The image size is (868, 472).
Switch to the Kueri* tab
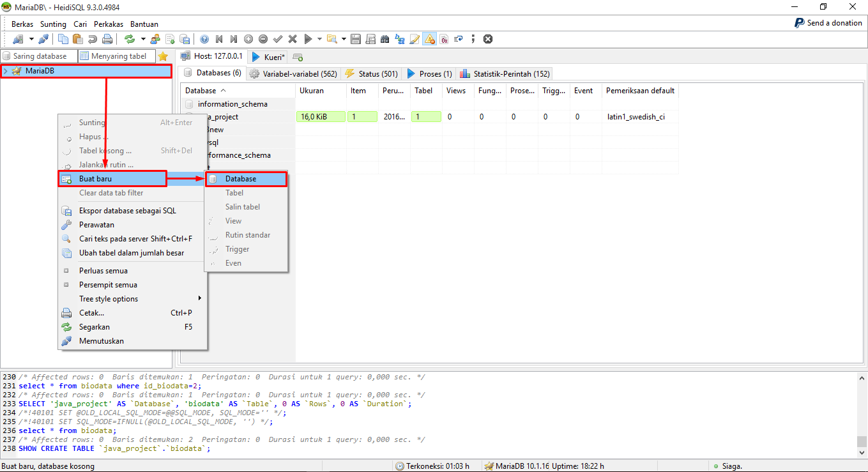[x=269, y=57]
